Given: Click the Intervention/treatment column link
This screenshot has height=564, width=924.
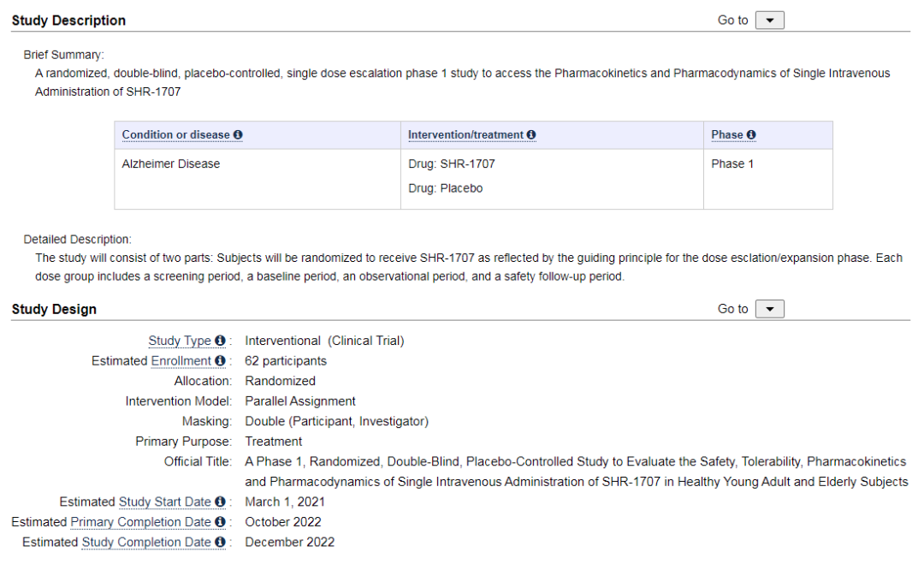Looking at the screenshot, I should pos(465,135).
